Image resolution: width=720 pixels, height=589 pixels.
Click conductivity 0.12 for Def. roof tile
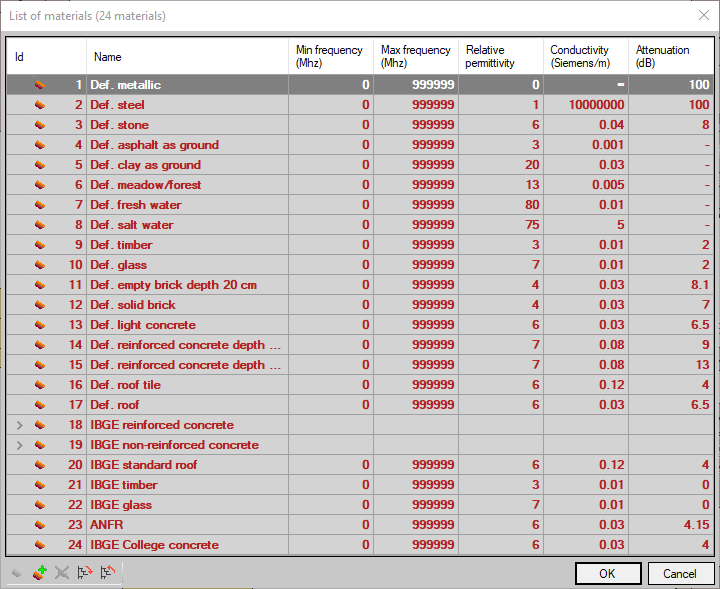click(x=612, y=385)
